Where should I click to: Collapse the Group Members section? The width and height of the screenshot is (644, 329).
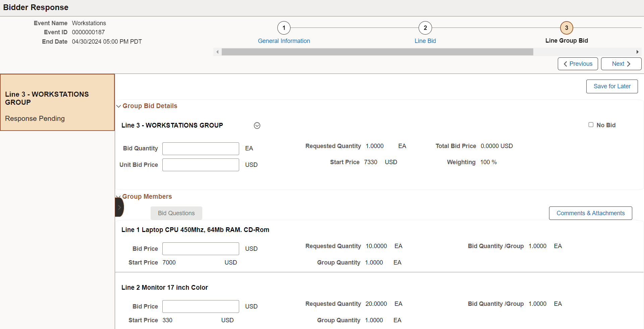click(x=118, y=196)
